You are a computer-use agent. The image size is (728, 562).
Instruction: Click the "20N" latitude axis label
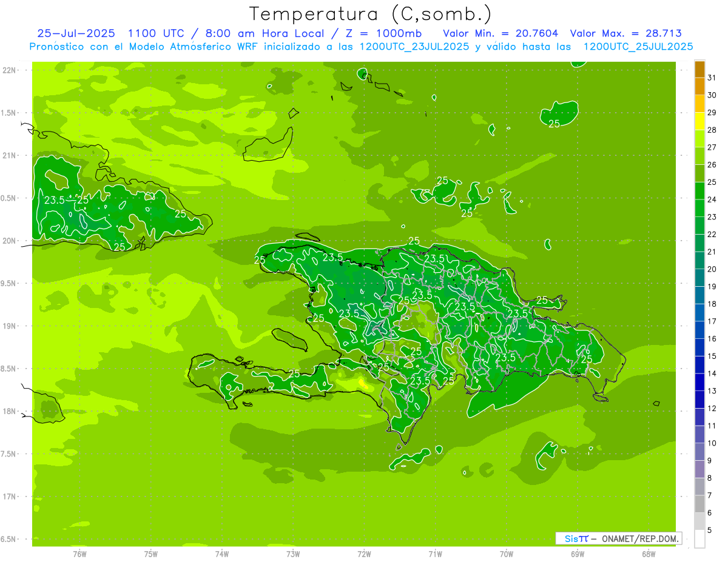coord(10,241)
